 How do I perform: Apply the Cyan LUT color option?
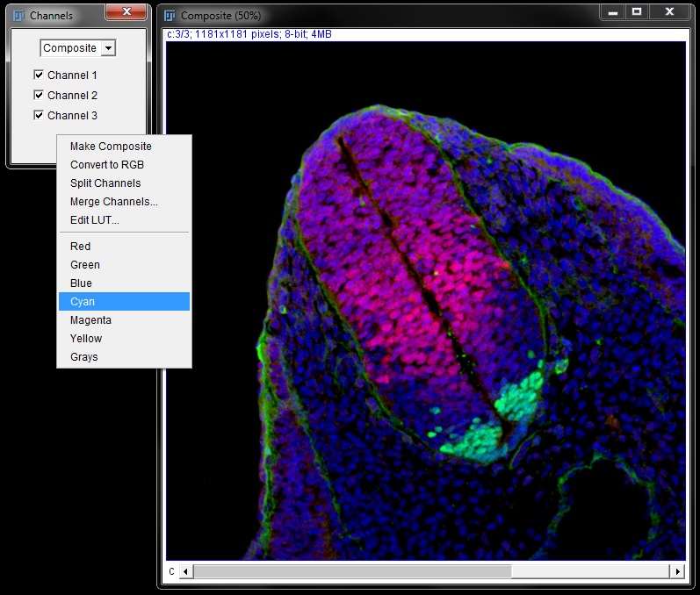[83, 302]
